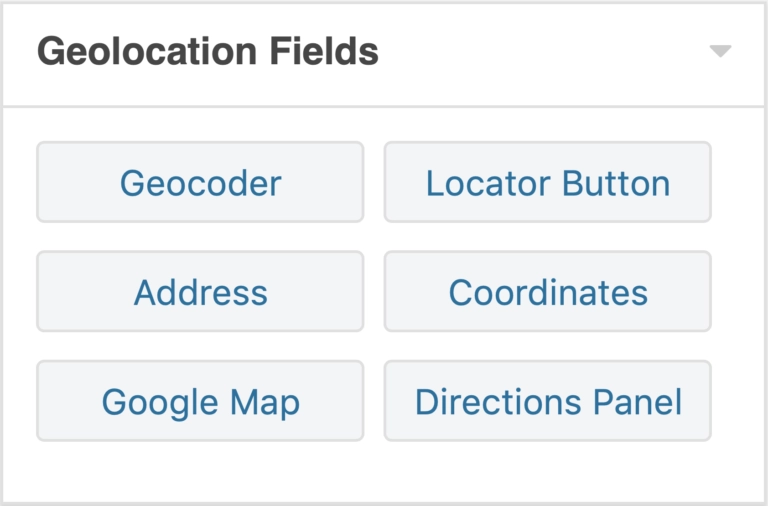Select the Geocoder button
Screen dimensions: 768x506
click(x=200, y=183)
